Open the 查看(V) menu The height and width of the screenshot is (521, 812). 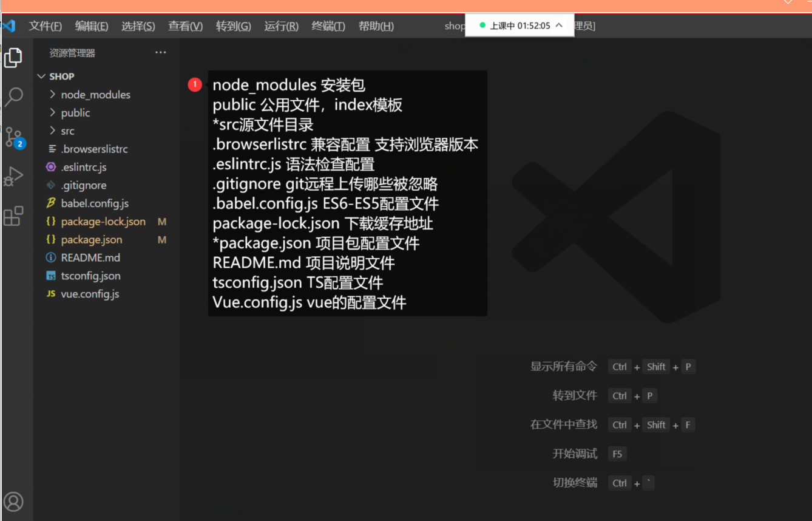[x=186, y=26]
